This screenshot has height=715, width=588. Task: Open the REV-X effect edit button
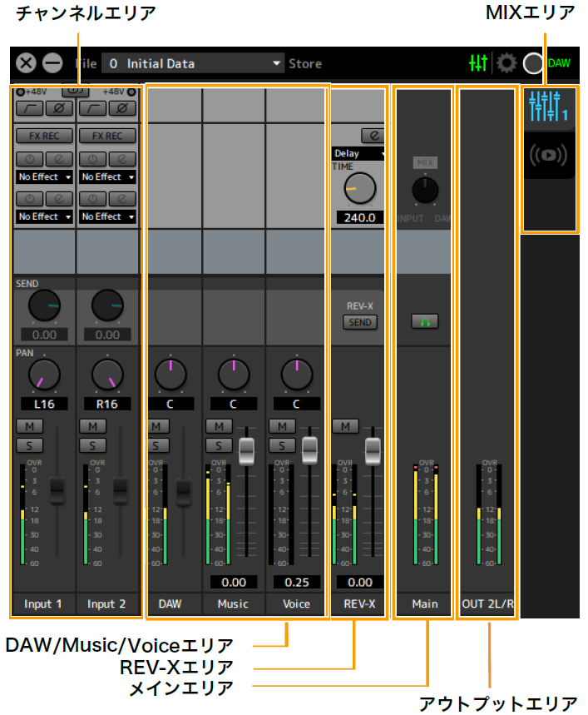pyautogui.click(x=372, y=135)
